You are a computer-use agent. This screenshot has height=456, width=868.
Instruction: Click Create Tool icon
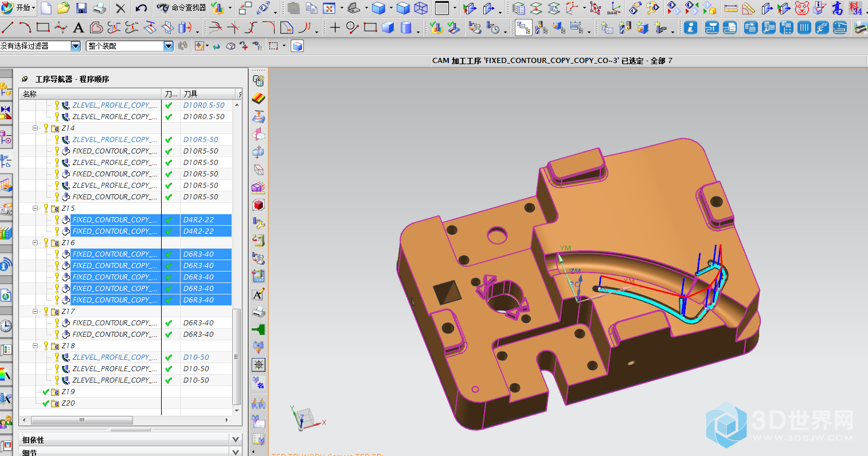(x=625, y=27)
